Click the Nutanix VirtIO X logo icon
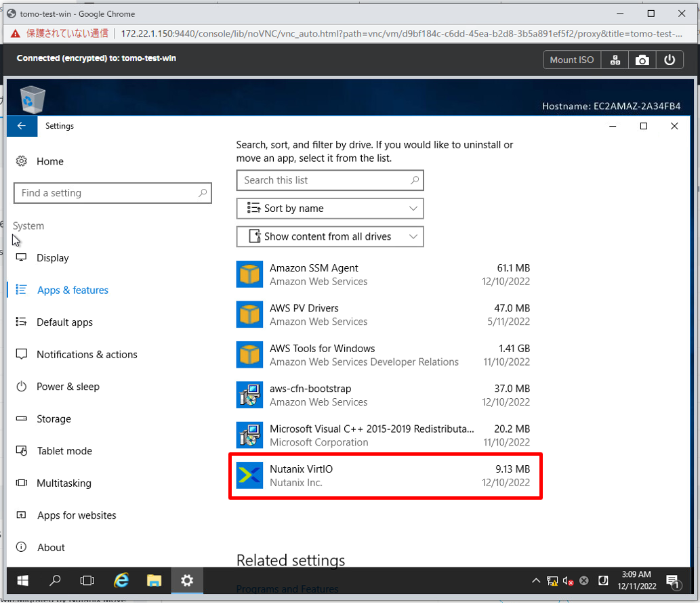 tap(249, 475)
